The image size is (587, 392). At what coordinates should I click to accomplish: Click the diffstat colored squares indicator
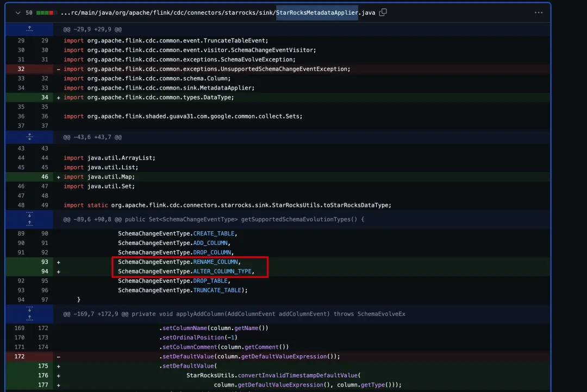point(46,12)
